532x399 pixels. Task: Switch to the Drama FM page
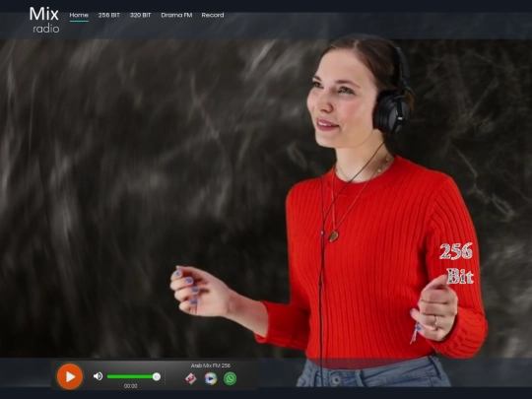pos(176,15)
